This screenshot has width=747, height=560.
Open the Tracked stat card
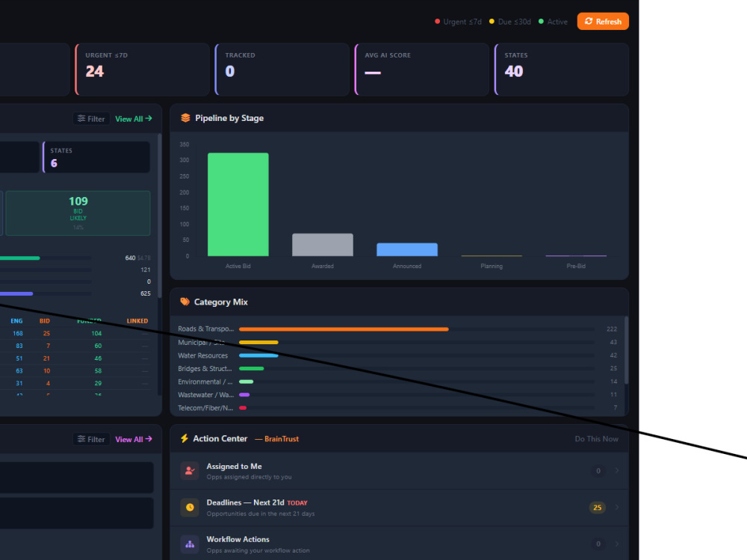[282, 69]
